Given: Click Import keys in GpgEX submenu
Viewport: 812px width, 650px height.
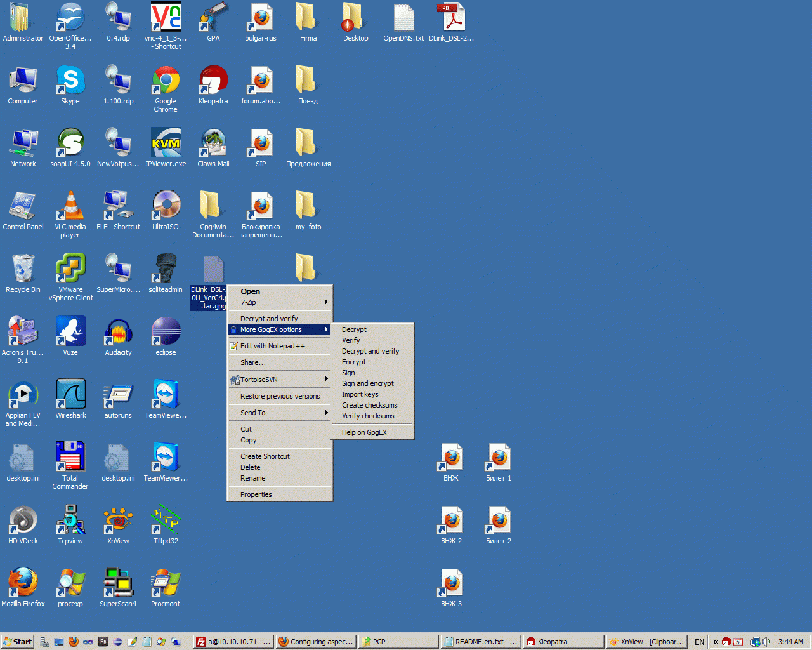Looking at the screenshot, I should pyautogui.click(x=372, y=394).
